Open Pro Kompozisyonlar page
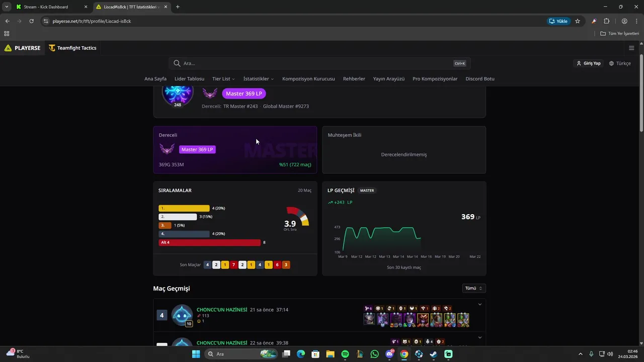This screenshot has width=644, height=362. (435, 79)
